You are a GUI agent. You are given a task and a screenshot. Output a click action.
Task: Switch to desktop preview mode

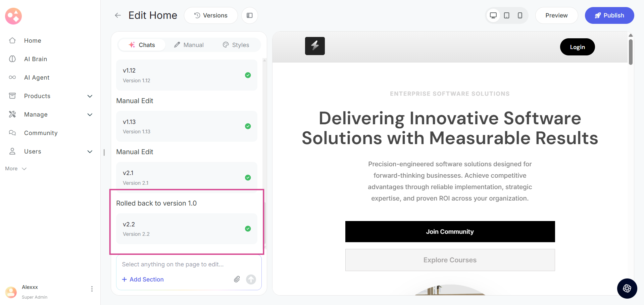[x=493, y=15]
